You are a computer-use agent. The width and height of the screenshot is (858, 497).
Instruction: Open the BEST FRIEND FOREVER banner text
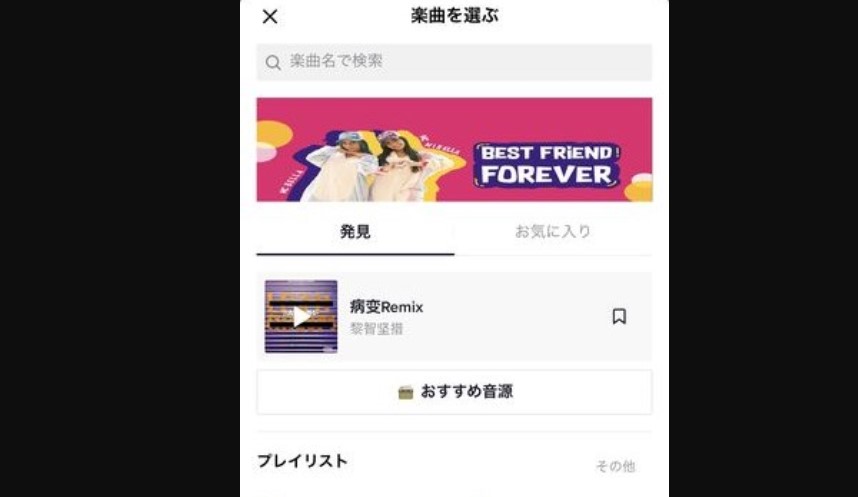click(547, 165)
